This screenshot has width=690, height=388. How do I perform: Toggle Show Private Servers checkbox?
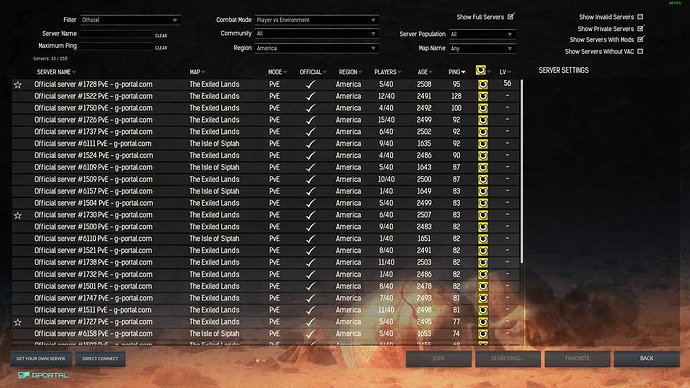[x=641, y=28]
